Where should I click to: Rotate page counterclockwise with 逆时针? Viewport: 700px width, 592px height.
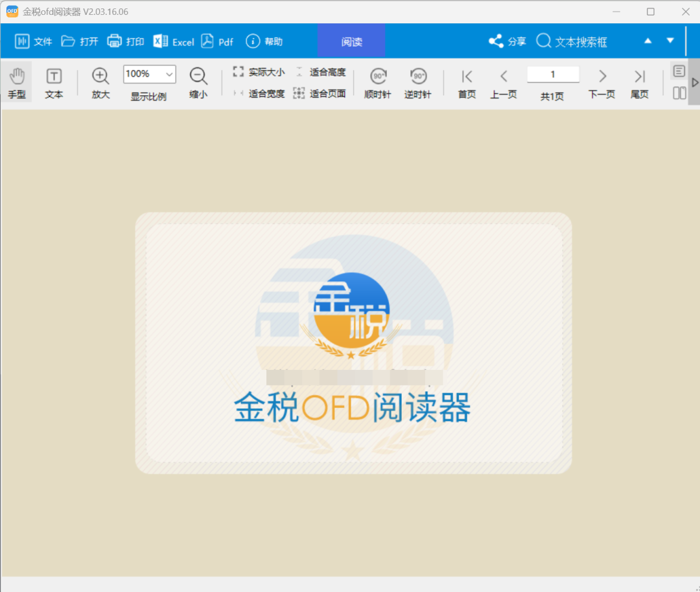point(418,81)
